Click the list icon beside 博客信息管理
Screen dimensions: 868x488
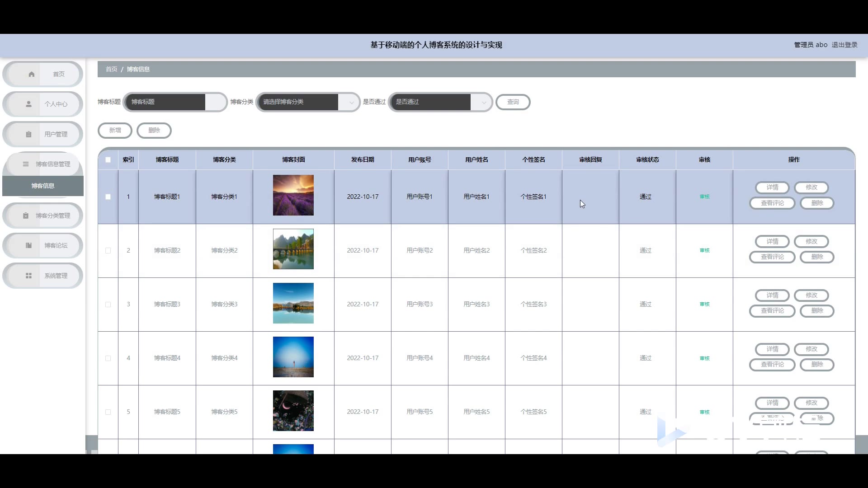point(26,164)
